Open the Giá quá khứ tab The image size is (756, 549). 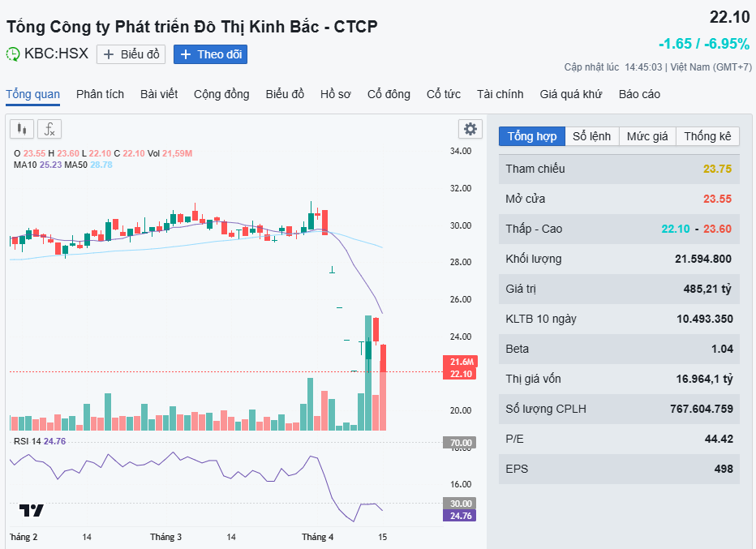pos(571,94)
